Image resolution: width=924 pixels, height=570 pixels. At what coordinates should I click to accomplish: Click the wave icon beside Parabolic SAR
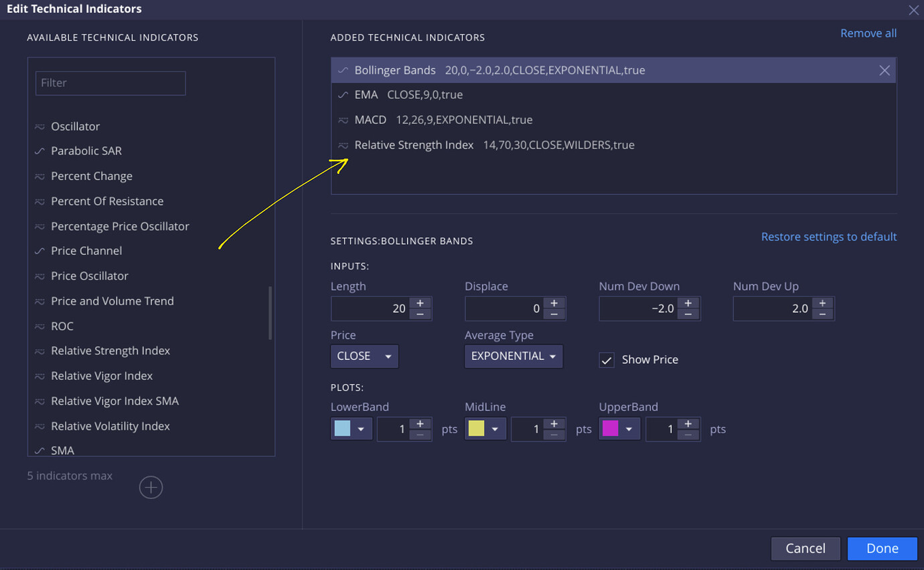point(40,151)
